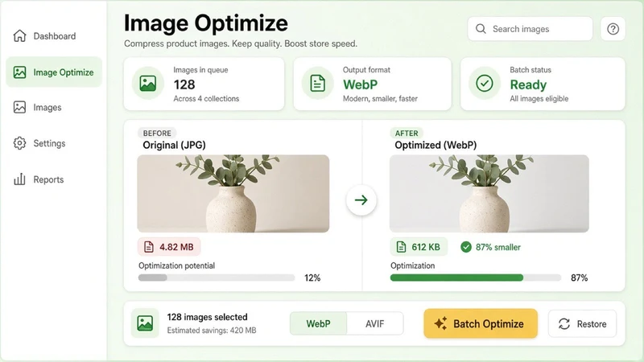Image resolution: width=644 pixels, height=362 pixels.
Task: Click the arrow between before and after
Action: (361, 200)
